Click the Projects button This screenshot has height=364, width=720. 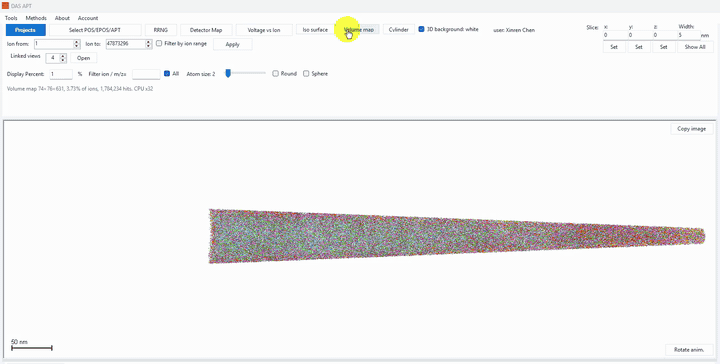26,30
